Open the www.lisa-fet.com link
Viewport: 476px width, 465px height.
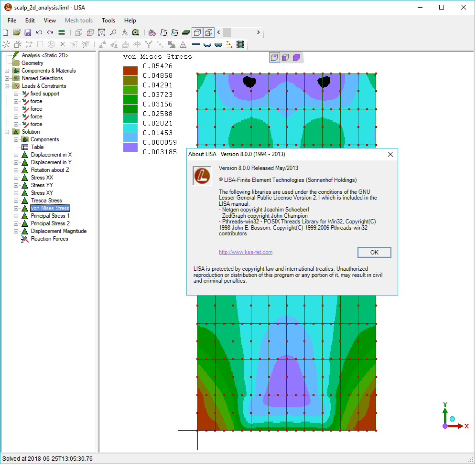[x=245, y=252]
